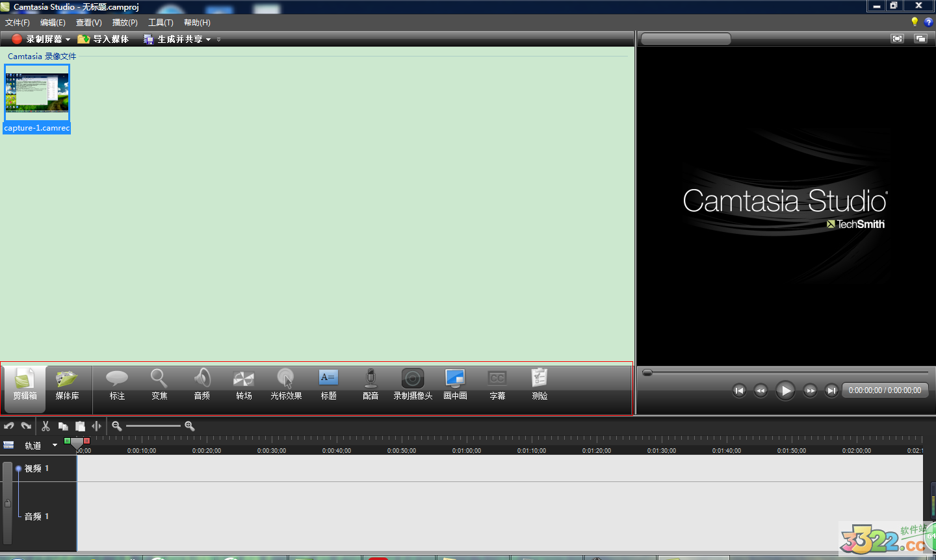Open the 工具(T) menu
Image resolution: width=936 pixels, height=560 pixels.
[161, 23]
